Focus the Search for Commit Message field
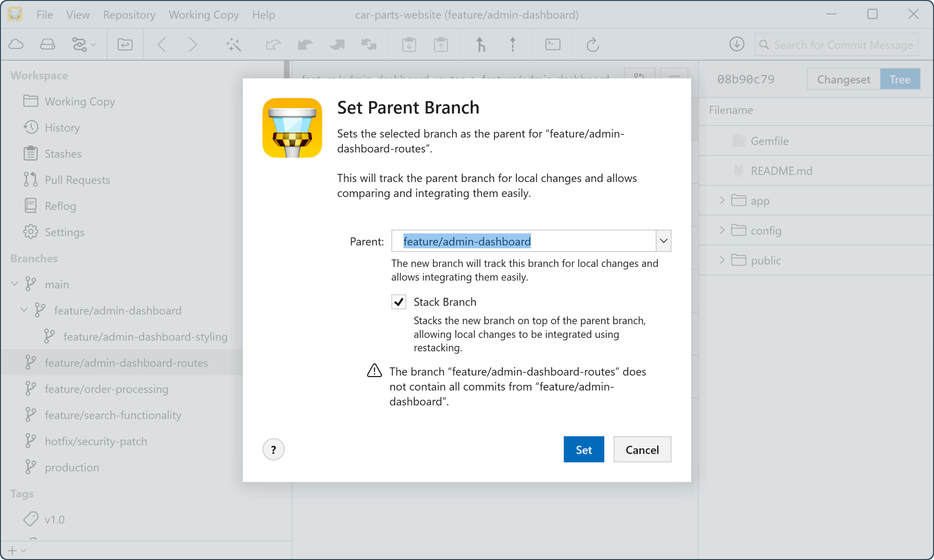Image resolution: width=934 pixels, height=560 pixels. click(x=837, y=45)
